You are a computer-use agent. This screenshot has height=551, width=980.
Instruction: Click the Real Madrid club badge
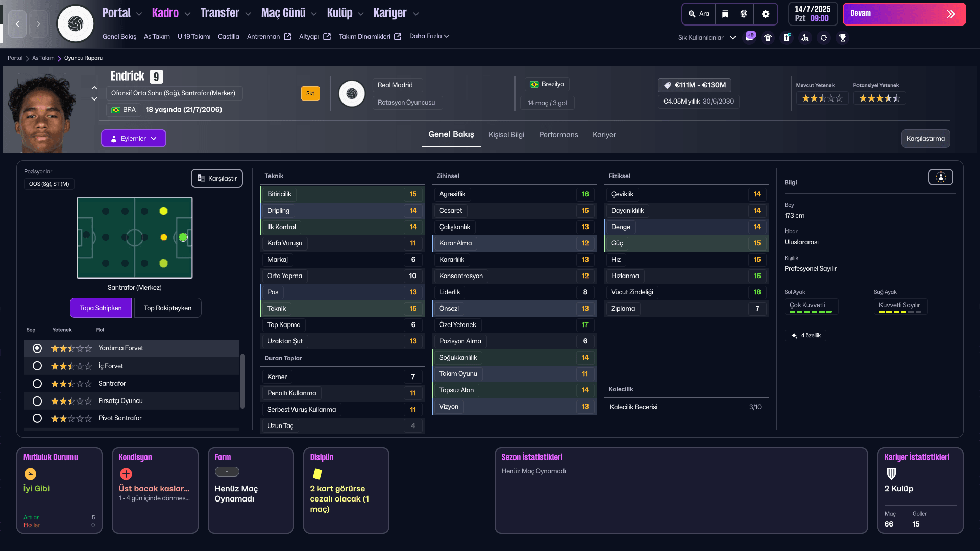(352, 94)
